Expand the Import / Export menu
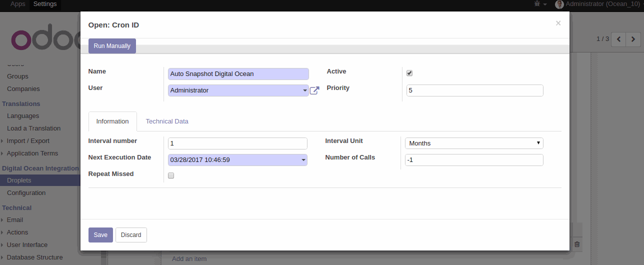Image resolution: width=644 pixels, height=265 pixels. point(28,141)
